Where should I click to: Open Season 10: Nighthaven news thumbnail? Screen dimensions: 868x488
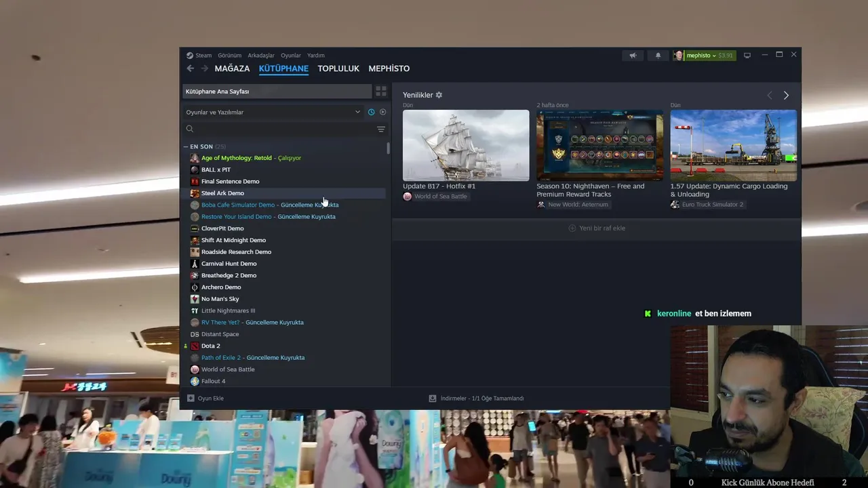pyautogui.click(x=600, y=146)
